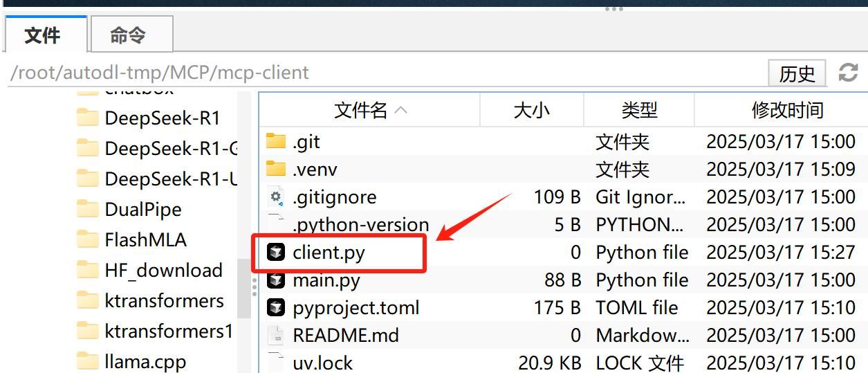Click the 88 B size cell

562,280
